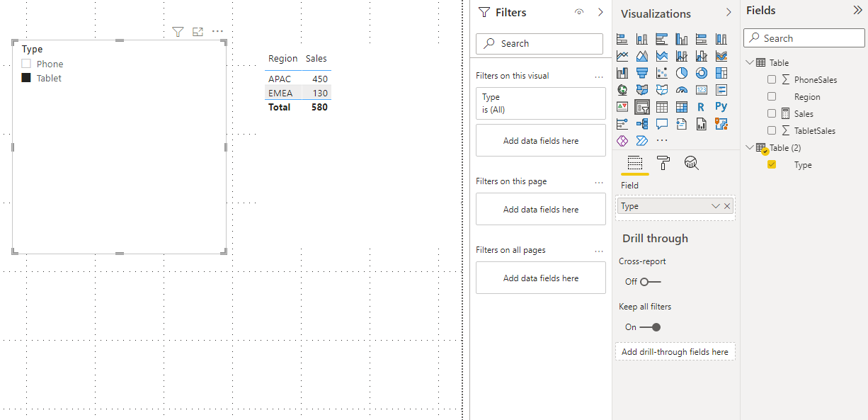
Task: Select the ribbon chart visualization
Action: pyautogui.click(x=721, y=56)
